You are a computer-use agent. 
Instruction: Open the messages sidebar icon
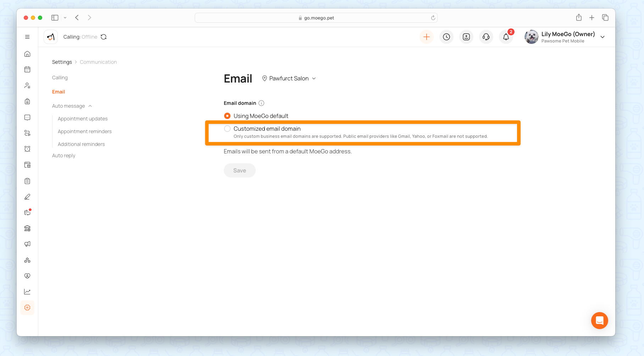click(27, 117)
